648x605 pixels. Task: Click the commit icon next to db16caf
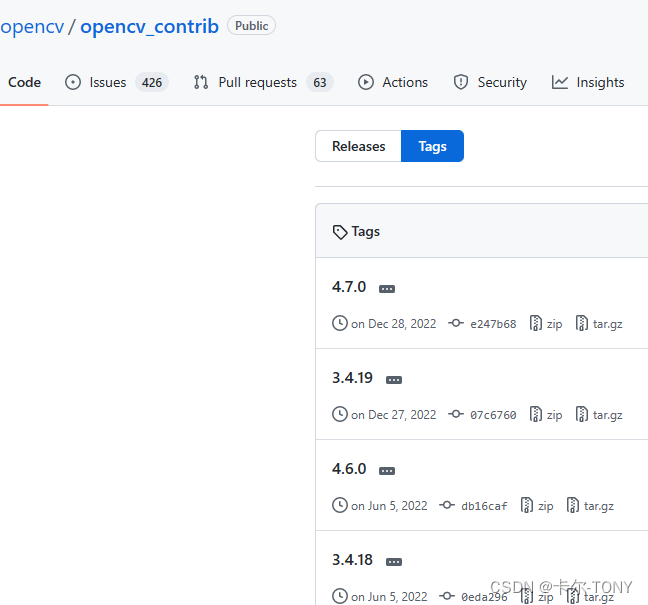(x=447, y=505)
